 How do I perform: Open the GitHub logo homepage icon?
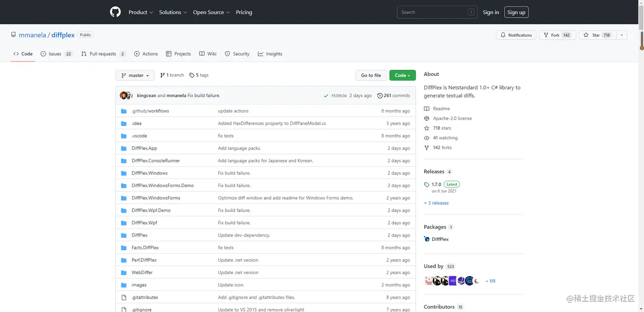pos(115,12)
